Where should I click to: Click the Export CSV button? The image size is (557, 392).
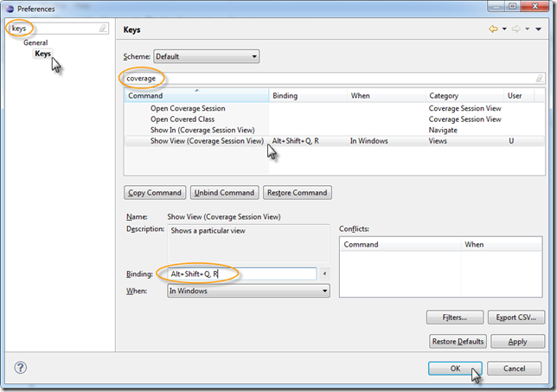tap(516, 318)
